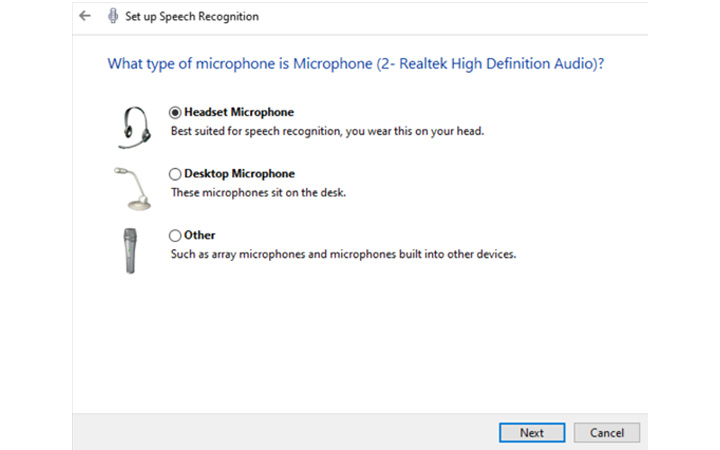Go back using the arrow icon
The height and width of the screenshot is (450, 720).
(x=85, y=16)
